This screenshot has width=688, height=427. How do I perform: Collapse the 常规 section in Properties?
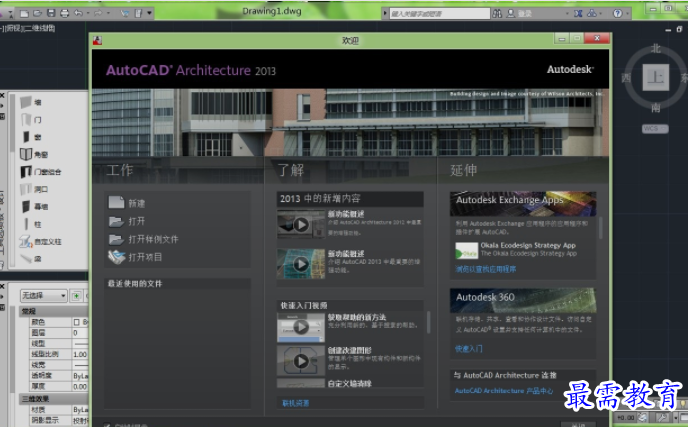pos(54,311)
